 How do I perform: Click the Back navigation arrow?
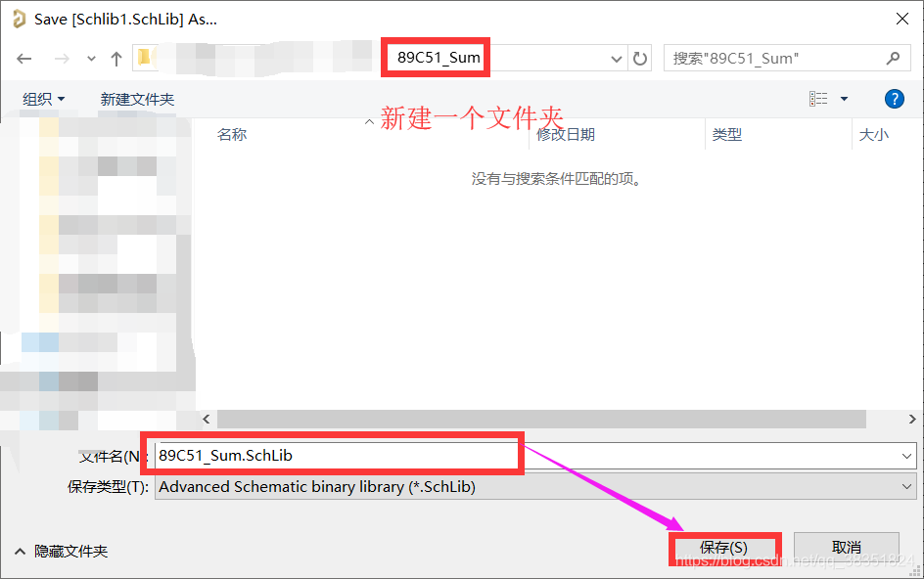coord(24,59)
